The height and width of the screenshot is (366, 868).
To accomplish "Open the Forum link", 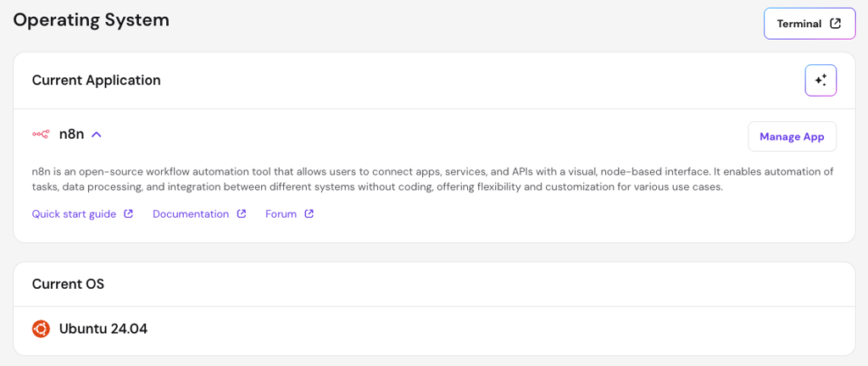I will [281, 214].
